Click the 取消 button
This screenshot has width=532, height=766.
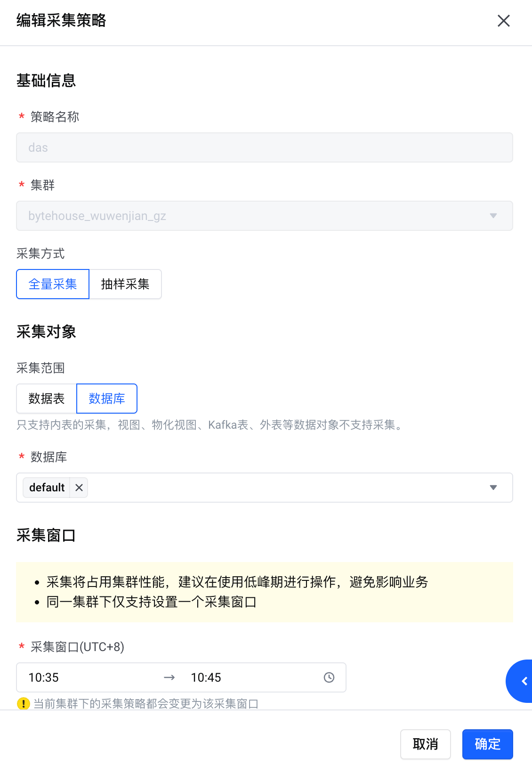(426, 744)
